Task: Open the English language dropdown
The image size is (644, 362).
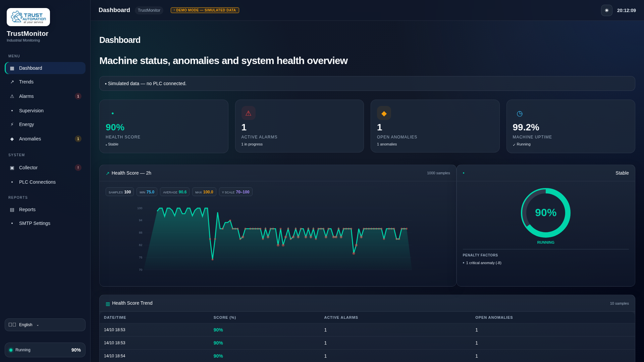Action: (x=45, y=325)
